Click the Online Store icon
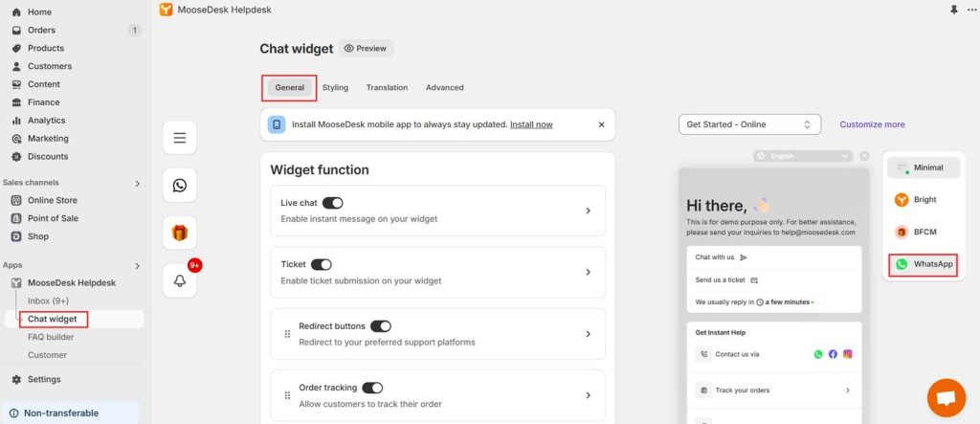The height and width of the screenshot is (424, 980). coord(16,201)
